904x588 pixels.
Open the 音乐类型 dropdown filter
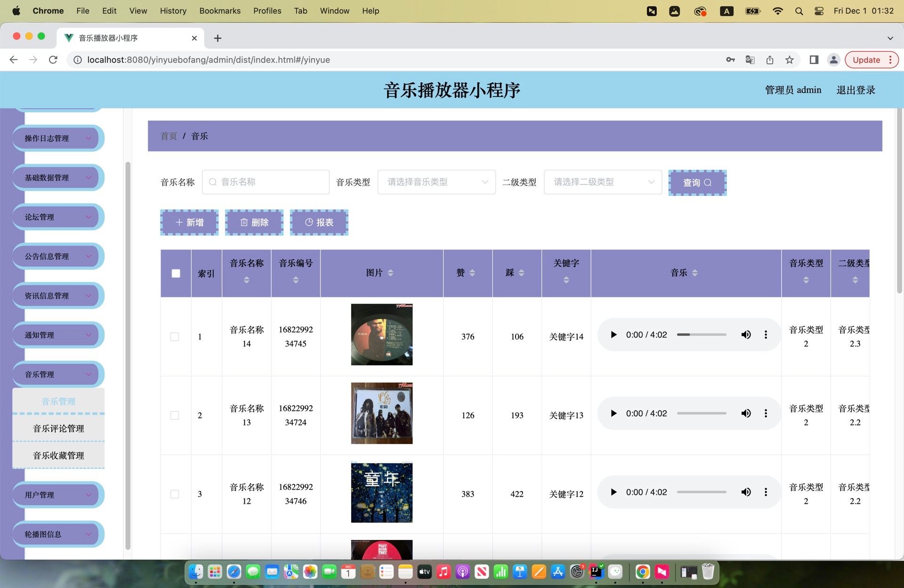[x=436, y=182]
